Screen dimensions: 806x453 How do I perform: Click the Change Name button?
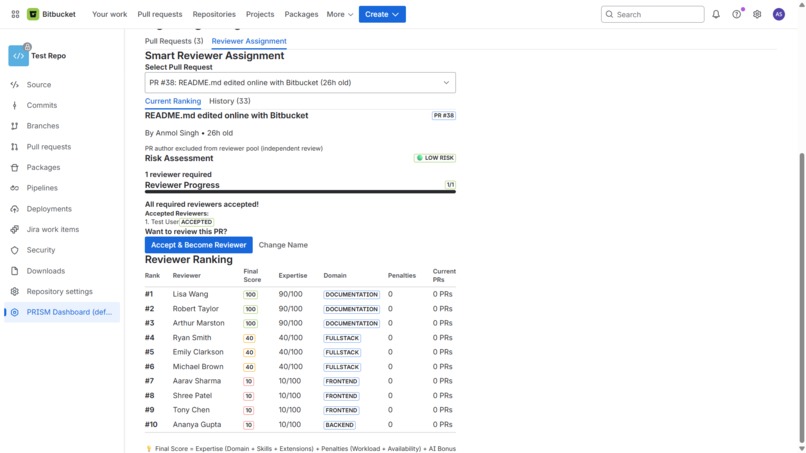(x=283, y=245)
